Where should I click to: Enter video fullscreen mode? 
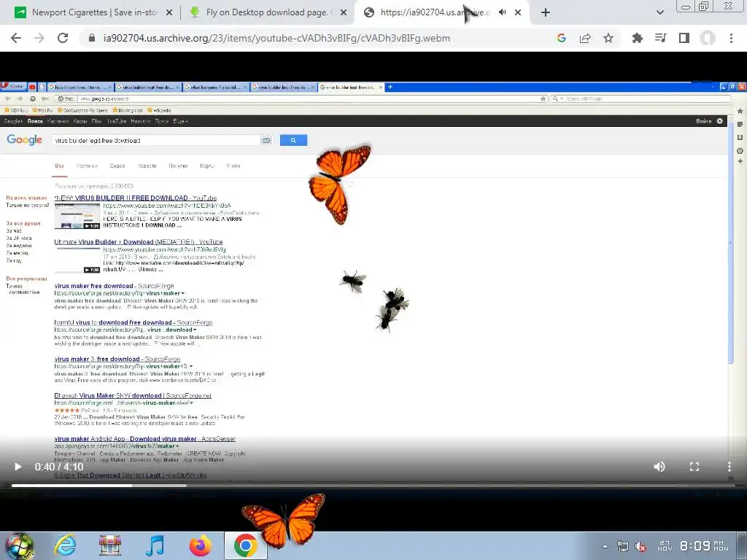694,467
